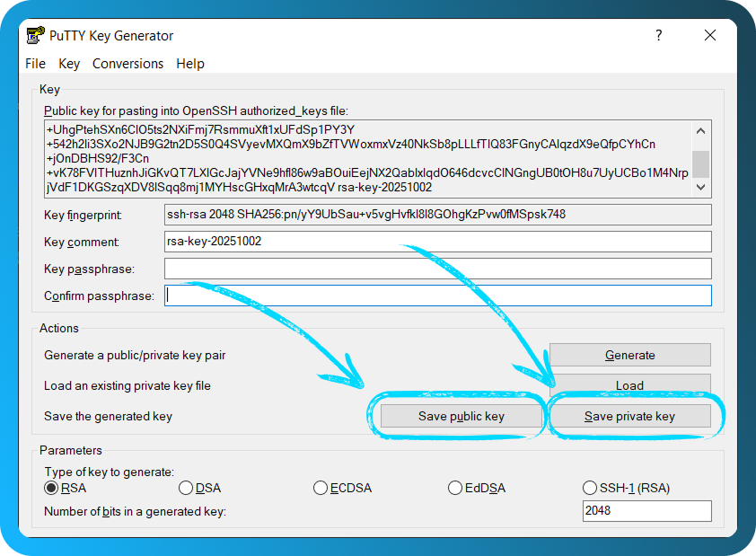
Task: Click the scrollbar down arrow
Action: (699, 187)
